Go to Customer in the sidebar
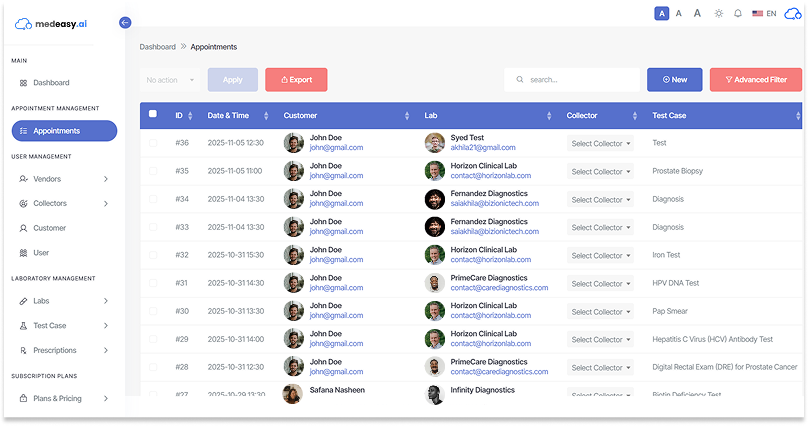808x426 pixels. [49, 228]
